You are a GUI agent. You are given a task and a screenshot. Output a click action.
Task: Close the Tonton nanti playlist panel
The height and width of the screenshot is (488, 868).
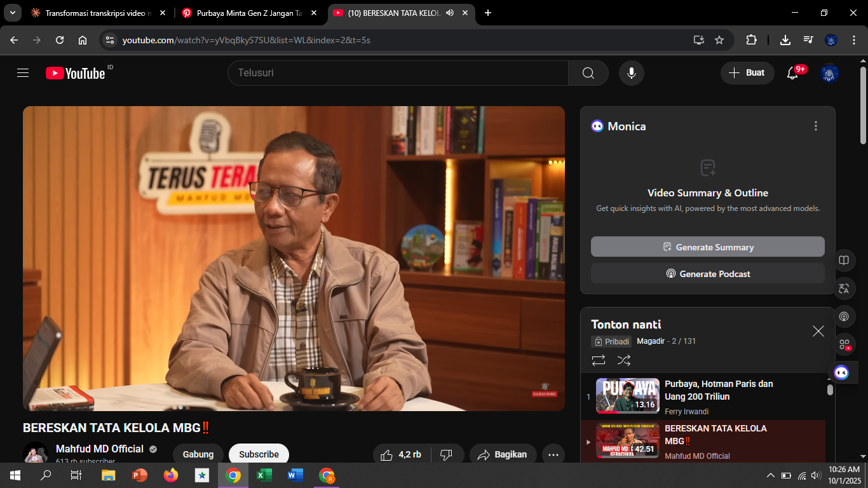tap(818, 331)
